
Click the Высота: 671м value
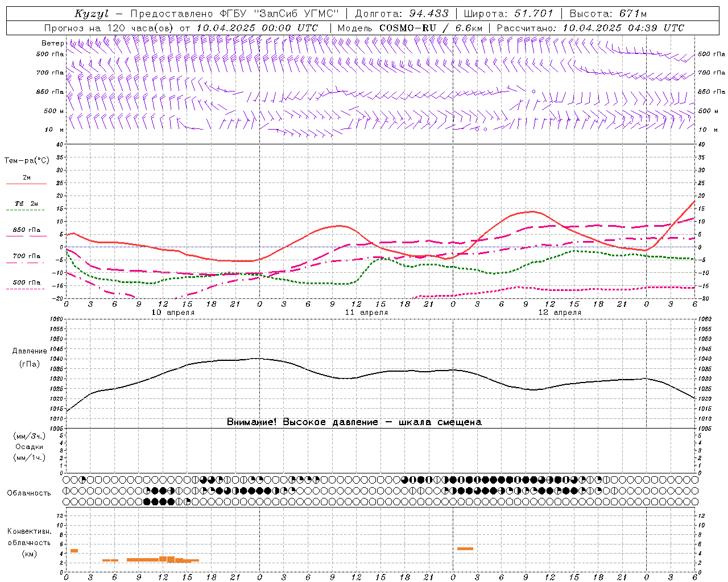click(608, 14)
